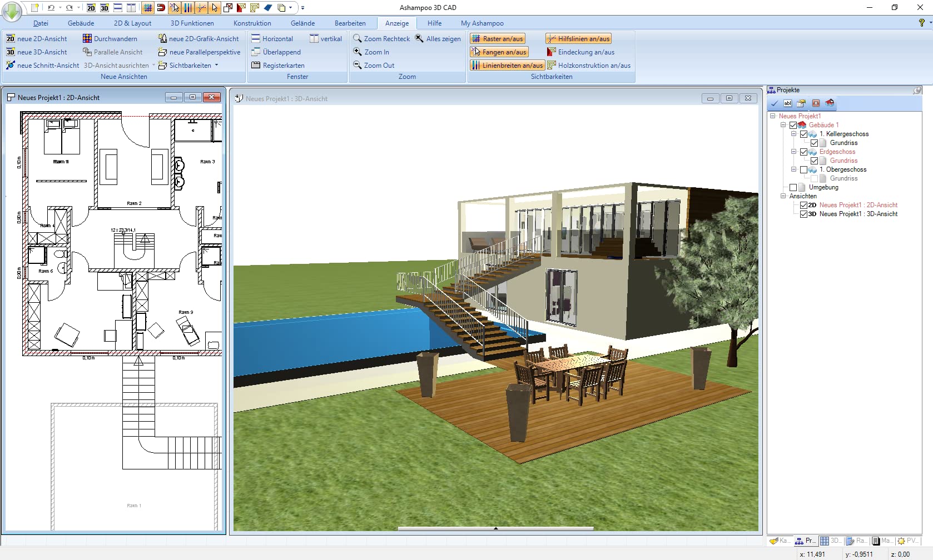
Task: Open the Konstruktion ribbon tab
Action: [x=252, y=23]
